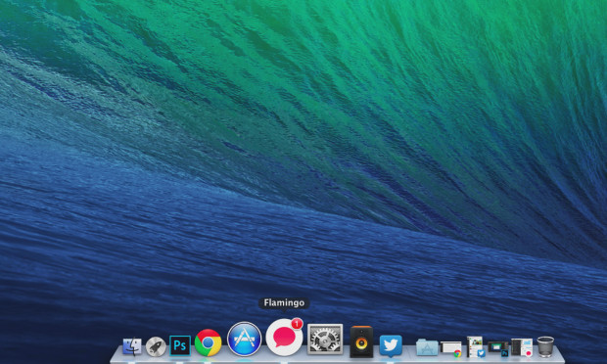Open System Preferences gear icon
The height and width of the screenshot is (364, 607).
pos(325,340)
